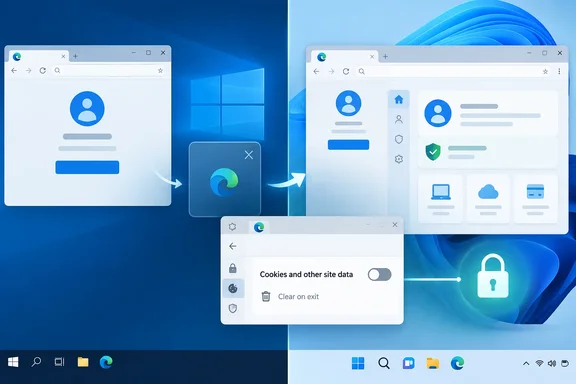Viewport: 576px width, 384px height.
Task: Open search on the Windows 10 taskbar
Action: tap(36, 362)
